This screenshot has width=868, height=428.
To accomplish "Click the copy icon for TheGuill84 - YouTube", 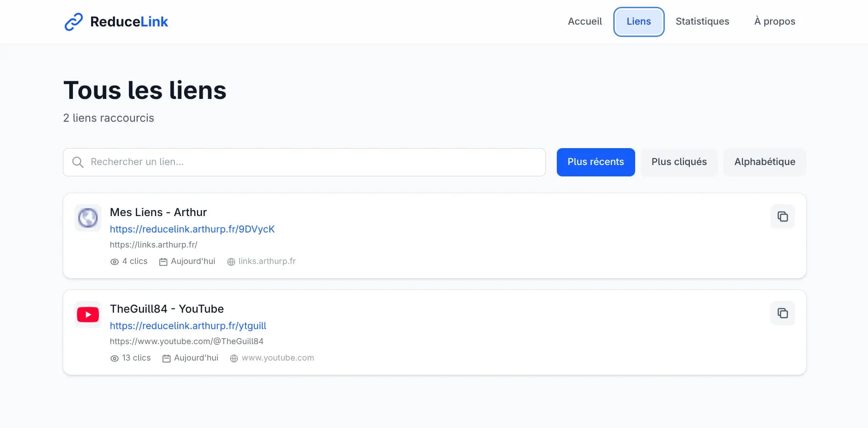I will [x=782, y=314].
